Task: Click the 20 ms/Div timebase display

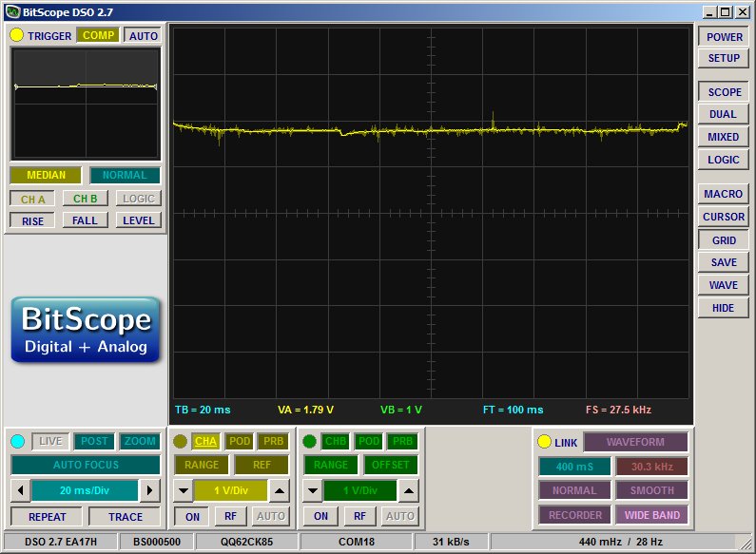Action: pyautogui.click(x=85, y=490)
